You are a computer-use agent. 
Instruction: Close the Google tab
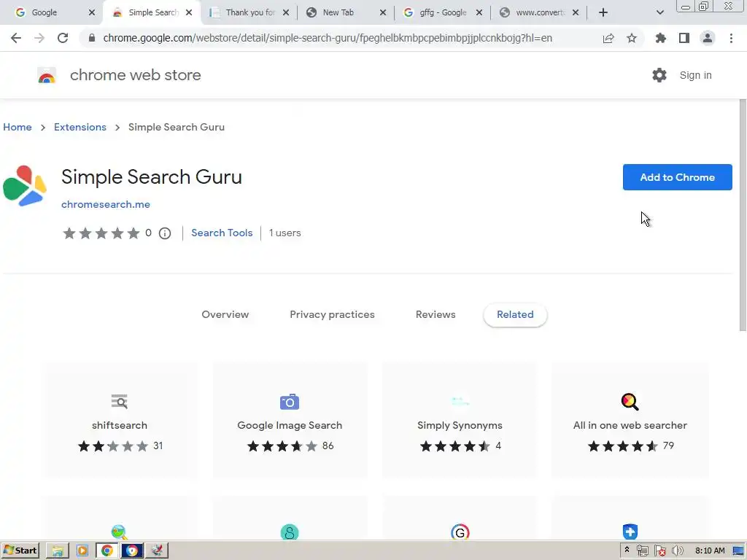click(92, 12)
